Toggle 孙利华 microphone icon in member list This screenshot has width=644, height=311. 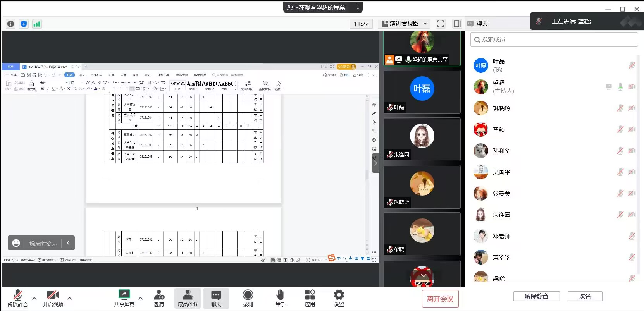[620, 151]
